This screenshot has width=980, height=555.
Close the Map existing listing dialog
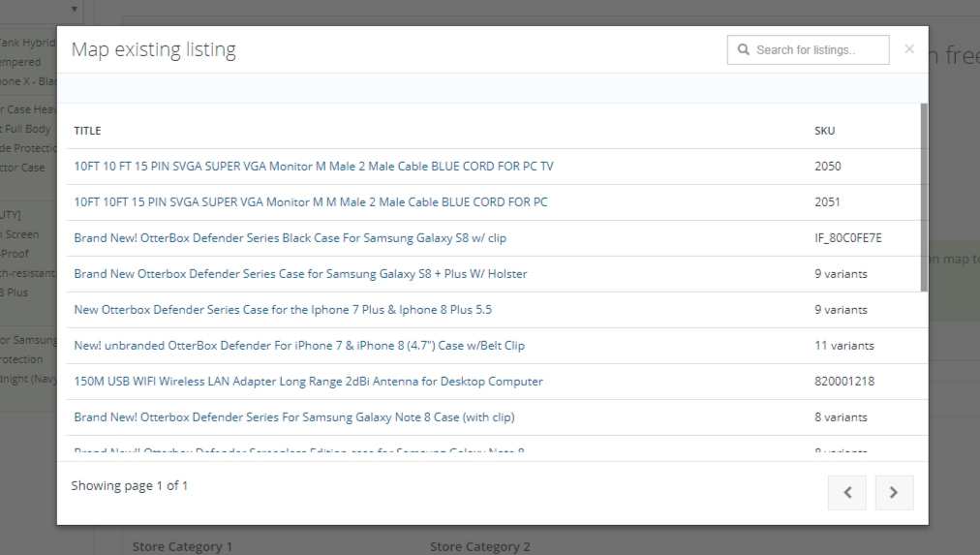coord(909,48)
